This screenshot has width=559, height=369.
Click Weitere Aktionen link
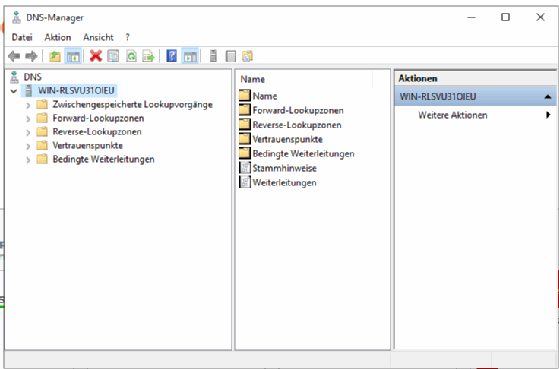pyautogui.click(x=453, y=115)
